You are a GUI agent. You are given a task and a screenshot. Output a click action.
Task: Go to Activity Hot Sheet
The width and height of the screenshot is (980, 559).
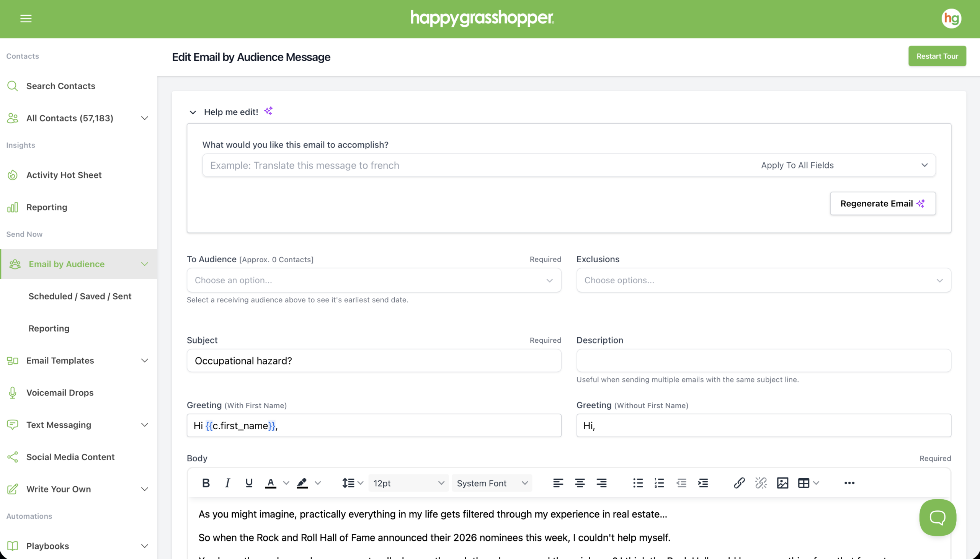64,175
